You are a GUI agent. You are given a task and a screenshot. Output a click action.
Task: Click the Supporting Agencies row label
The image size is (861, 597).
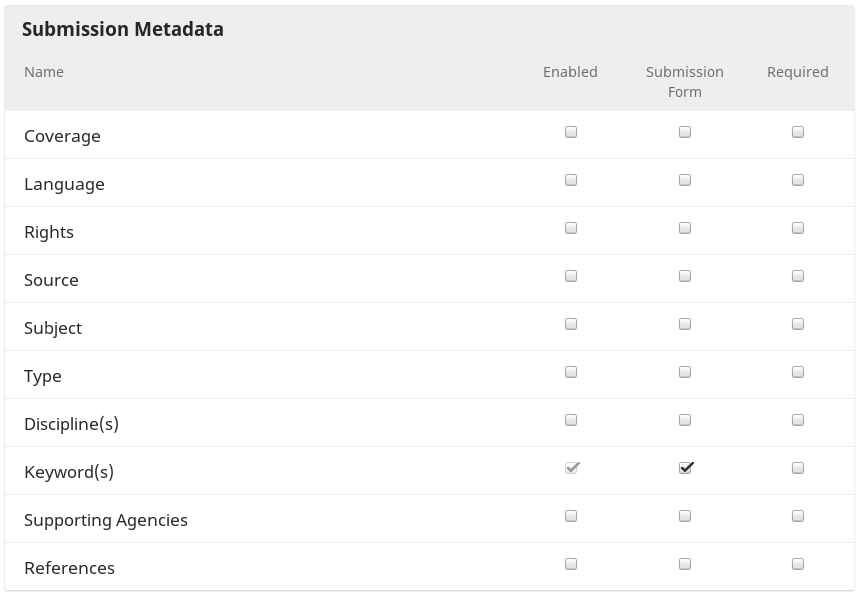pos(106,520)
